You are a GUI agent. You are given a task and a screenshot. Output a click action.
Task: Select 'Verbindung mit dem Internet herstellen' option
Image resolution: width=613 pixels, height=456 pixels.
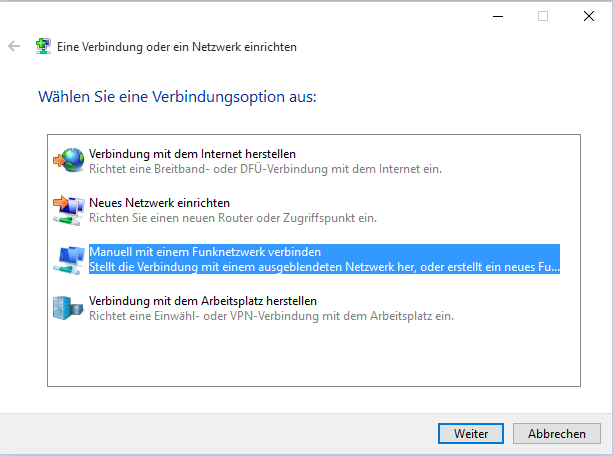[192, 154]
